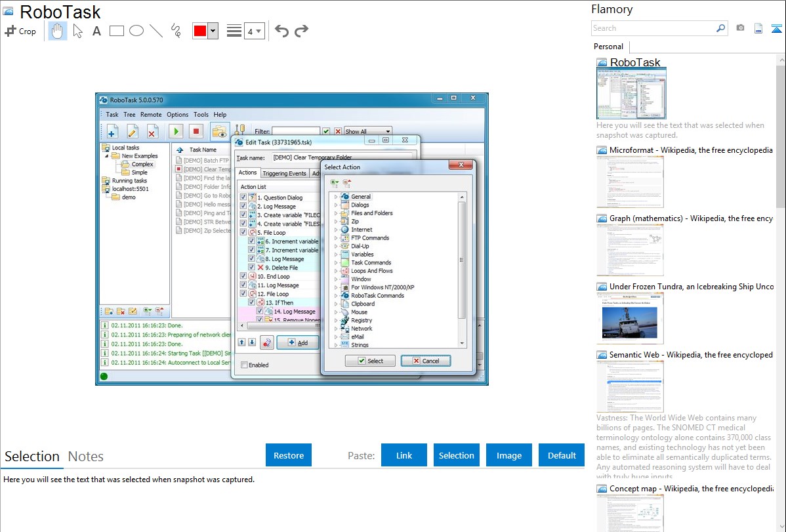Select the text annotation tool
786x532 pixels.
coord(96,31)
